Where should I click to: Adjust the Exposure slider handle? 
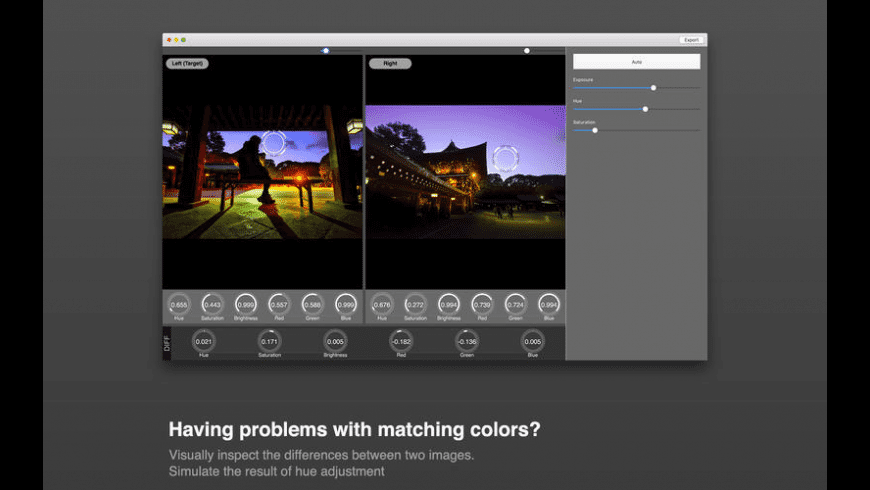click(653, 88)
